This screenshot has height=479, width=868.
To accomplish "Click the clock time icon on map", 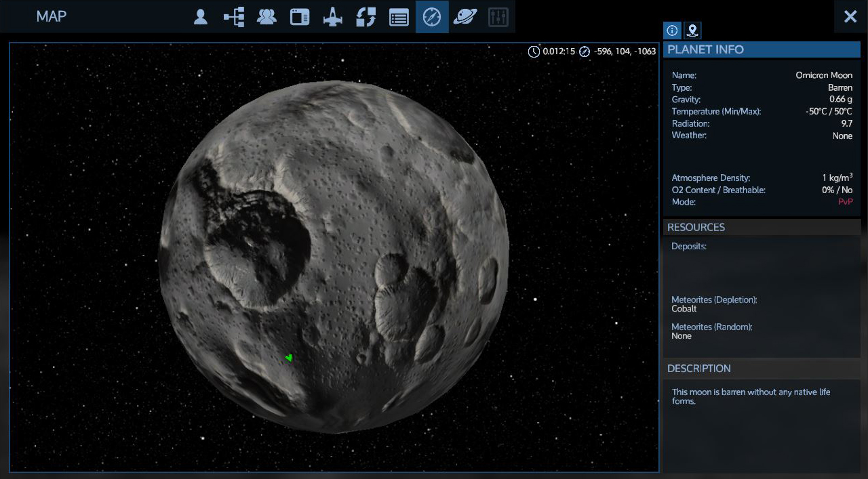I will tap(534, 51).
